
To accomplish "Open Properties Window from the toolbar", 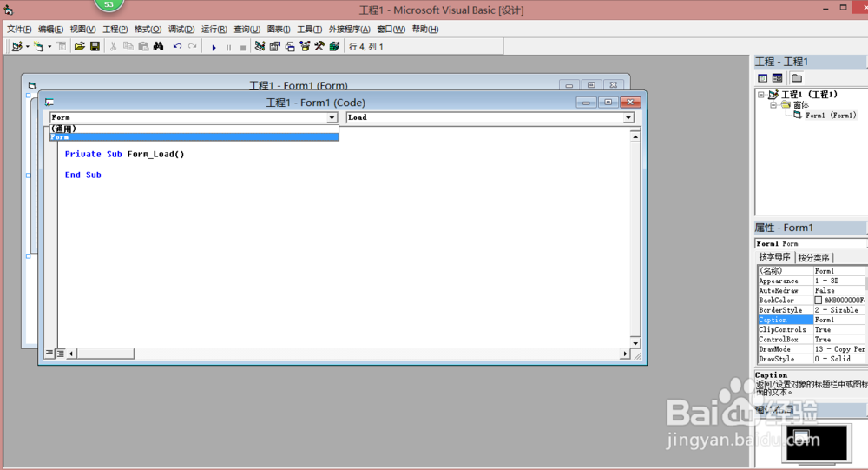I will [274, 47].
